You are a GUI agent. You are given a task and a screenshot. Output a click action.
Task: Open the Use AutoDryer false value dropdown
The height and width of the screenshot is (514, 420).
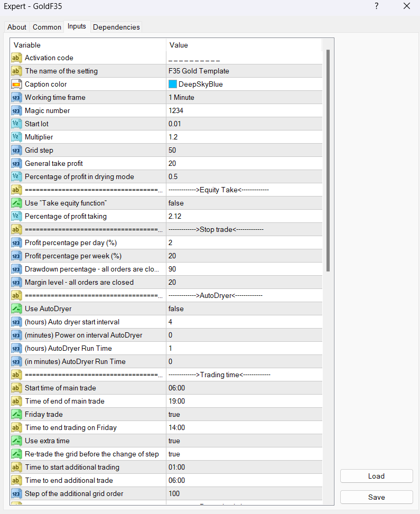point(176,309)
